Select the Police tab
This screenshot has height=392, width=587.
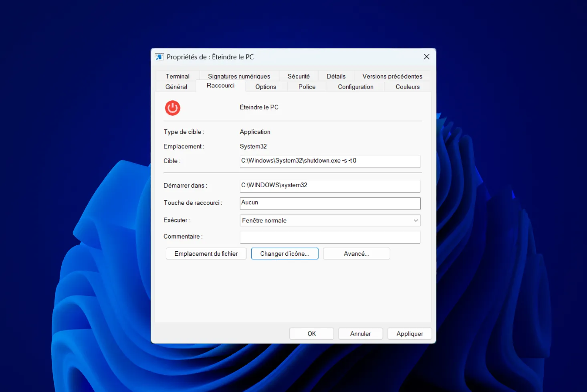[x=307, y=86]
